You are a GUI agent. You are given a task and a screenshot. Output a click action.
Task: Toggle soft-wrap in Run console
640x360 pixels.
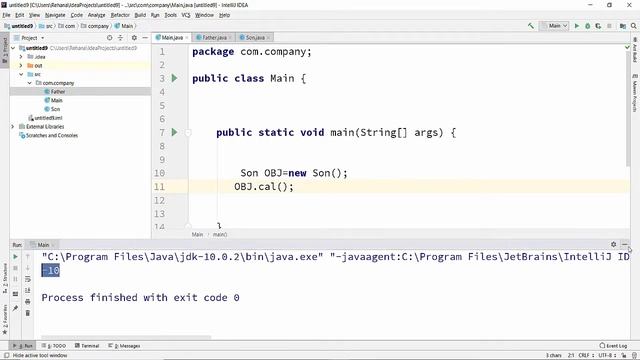[x=28, y=279]
